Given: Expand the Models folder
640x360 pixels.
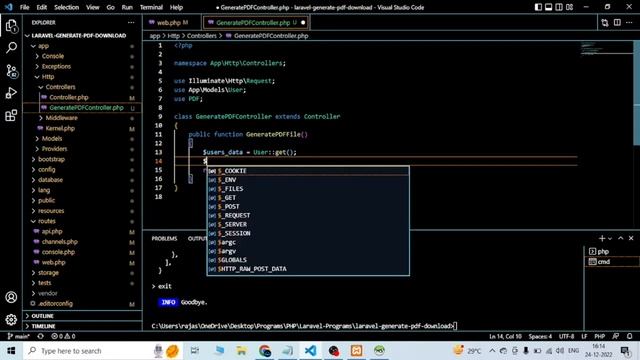Looking at the screenshot, I should click(x=51, y=139).
